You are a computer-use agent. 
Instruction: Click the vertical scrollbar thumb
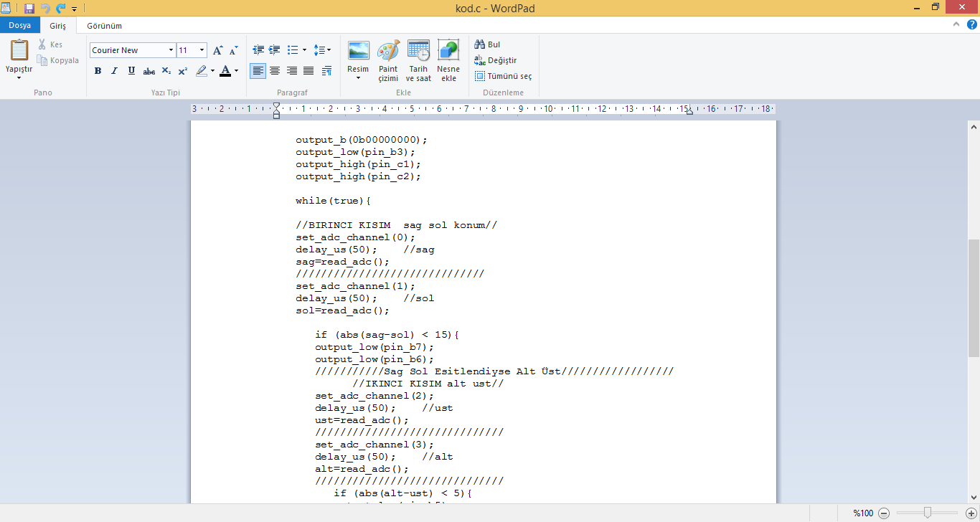pyautogui.click(x=974, y=298)
